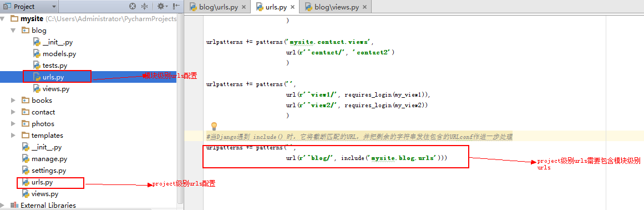Expand the contact folder
644x210 pixels.
pos(13,112)
